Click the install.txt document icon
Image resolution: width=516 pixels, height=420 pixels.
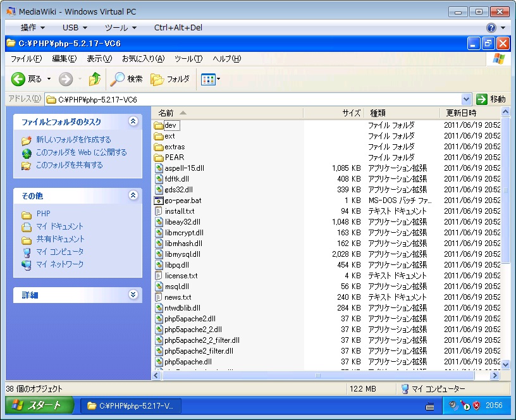point(159,211)
